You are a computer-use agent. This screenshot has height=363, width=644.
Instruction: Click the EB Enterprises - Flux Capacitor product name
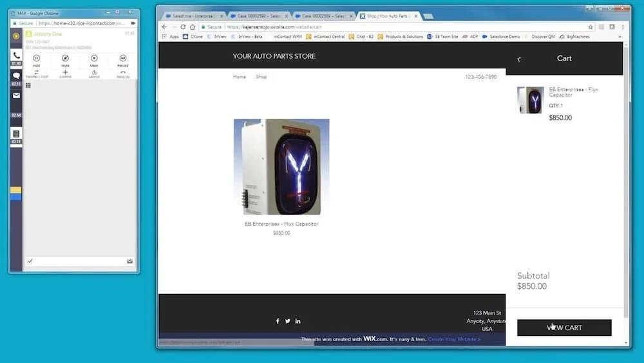click(281, 224)
